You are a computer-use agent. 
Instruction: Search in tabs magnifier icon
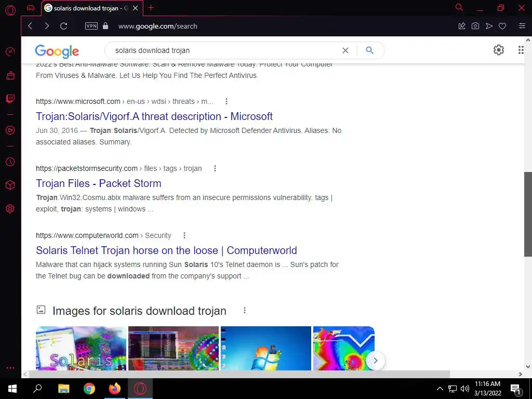(459, 7)
